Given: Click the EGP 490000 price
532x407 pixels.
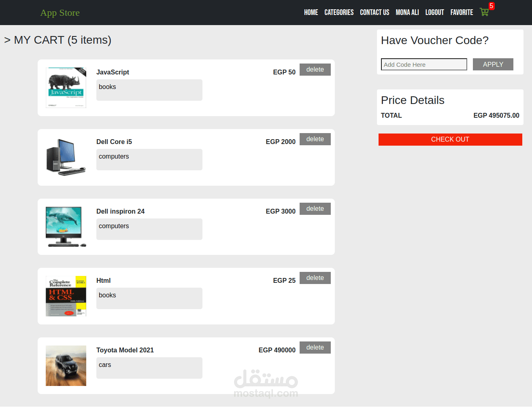Looking at the screenshot, I should click(277, 350).
